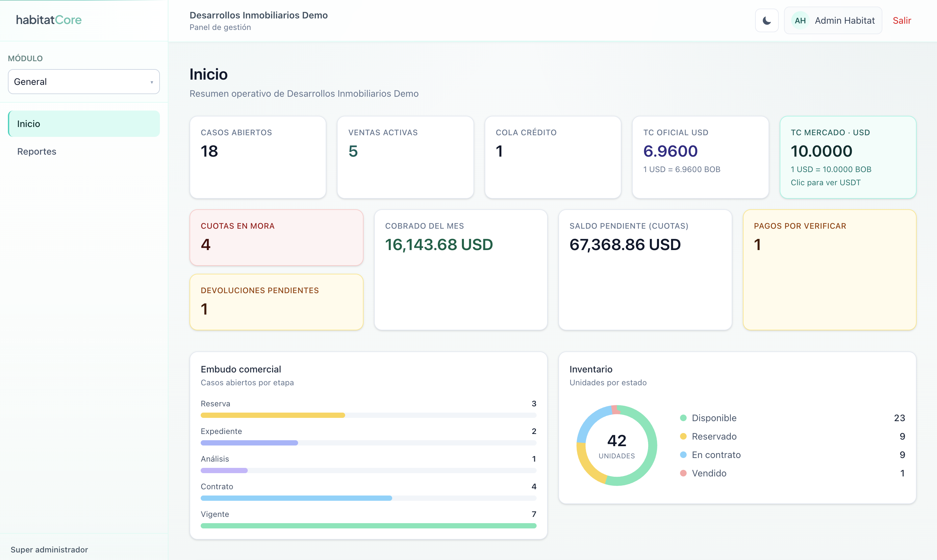This screenshot has height=560, width=937.
Task: Click the Inventario heading
Action: pyautogui.click(x=591, y=369)
